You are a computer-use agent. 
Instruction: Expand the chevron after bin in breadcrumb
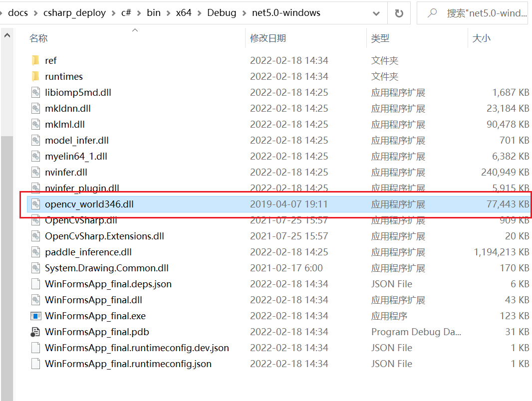pyautogui.click(x=168, y=13)
